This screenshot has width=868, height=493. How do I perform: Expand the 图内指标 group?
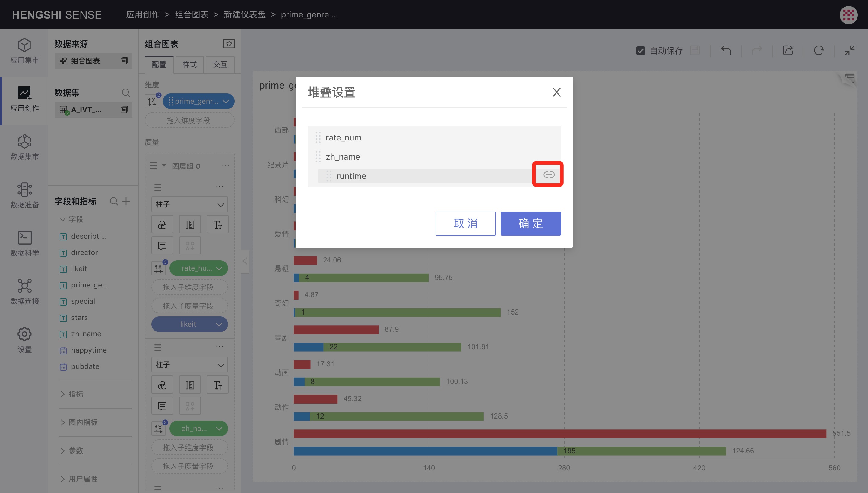[x=62, y=422]
